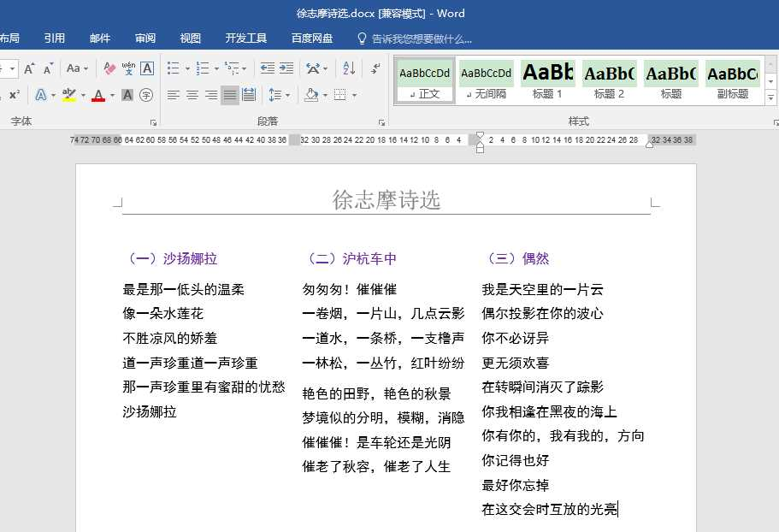Align text right
Viewport: 779px width, 532px height.
click(211, 95)
